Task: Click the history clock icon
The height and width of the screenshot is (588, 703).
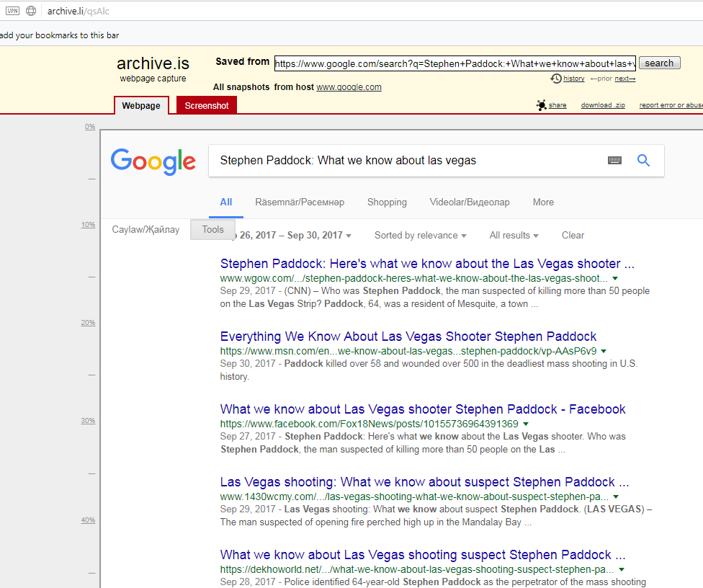Action: click(x=556, y=79)
